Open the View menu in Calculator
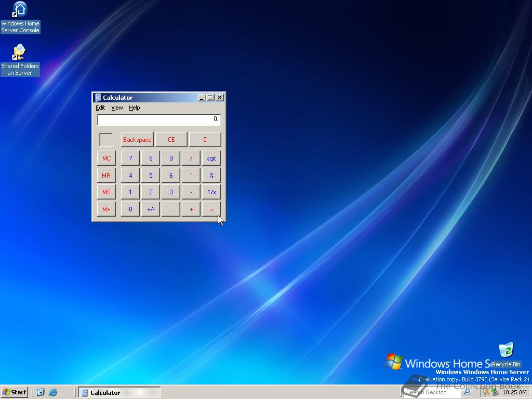532x399 pixels. click(117, 108)
